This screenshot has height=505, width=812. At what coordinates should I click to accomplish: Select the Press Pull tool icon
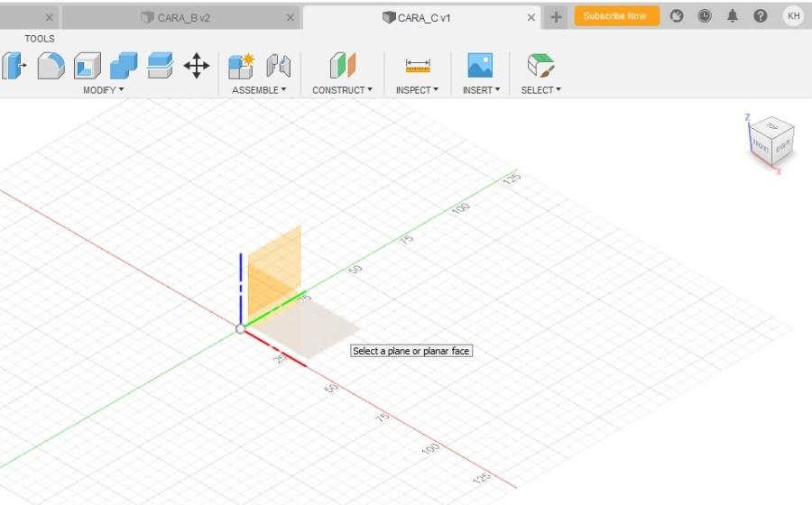pyautogui.click(x=14, y=66)
